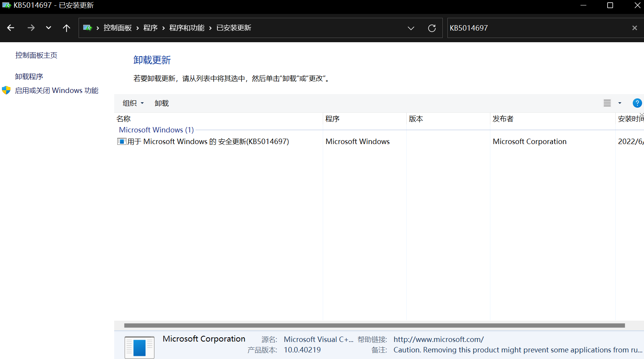Open 程序和功能 breadcrumb
This screenshot has width=644, height=359.
point(187,28)
